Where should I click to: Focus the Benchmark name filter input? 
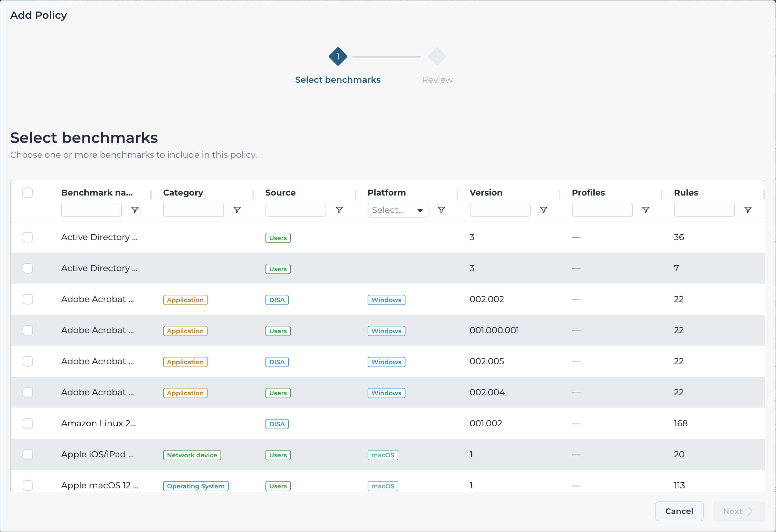click(92, 210)
